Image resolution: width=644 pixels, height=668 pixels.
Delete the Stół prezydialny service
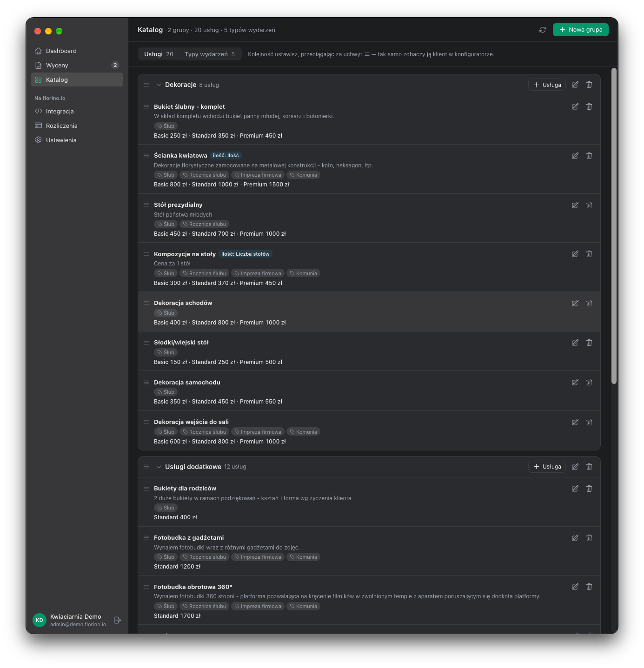tap(589, 205)
